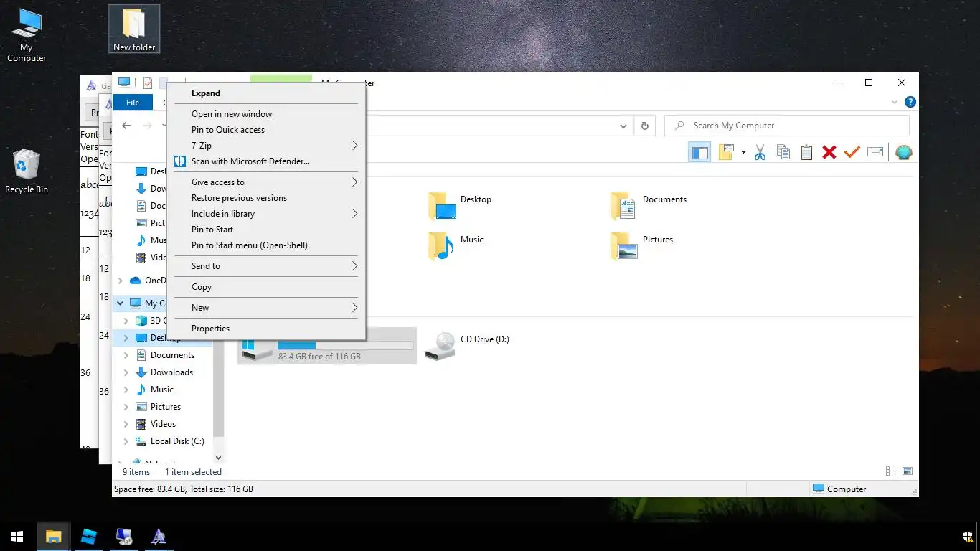The image size is (980, 551).
Task: Click the Search My Computer box
Action: pos(788,126)
